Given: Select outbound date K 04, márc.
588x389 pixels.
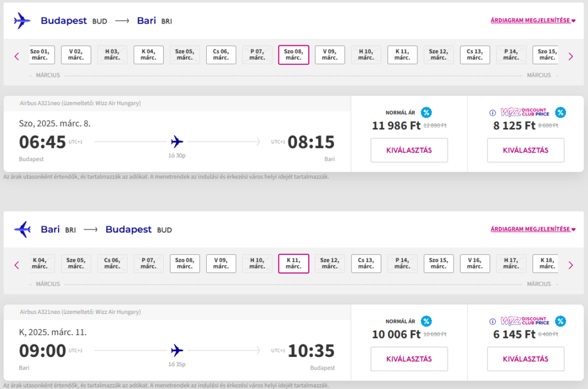Looking at the screenshot, I should [149, 55].
